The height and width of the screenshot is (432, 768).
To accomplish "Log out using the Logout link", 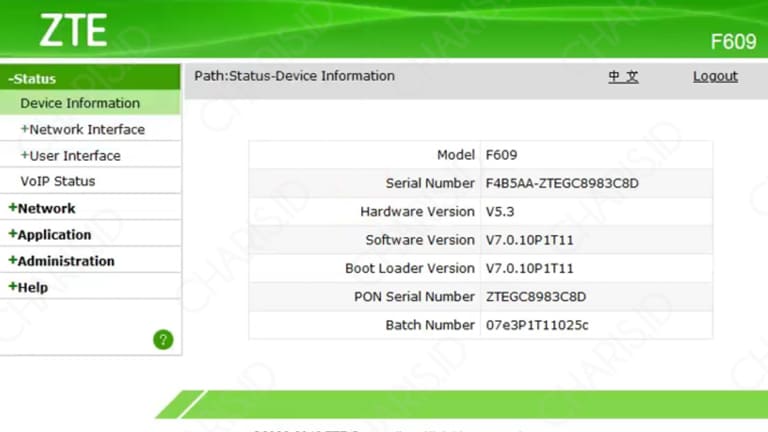I will click(715, 76).
